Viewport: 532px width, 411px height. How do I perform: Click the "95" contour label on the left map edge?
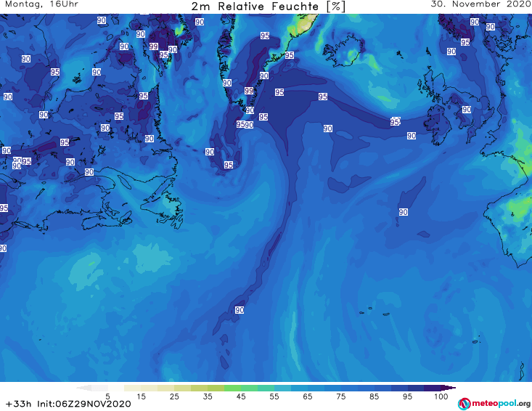click(x=4, y=208)
